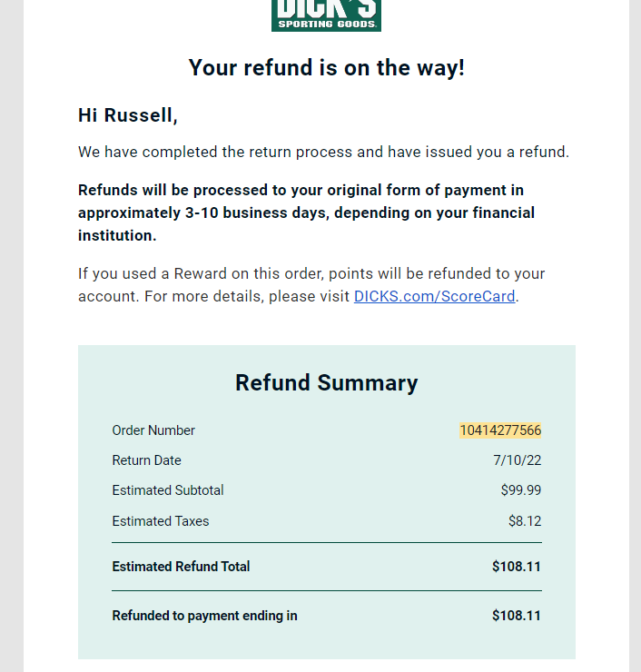Click the Estimated Subtotal label
Viewport: 641px width, 672px height.
(168, 490)
